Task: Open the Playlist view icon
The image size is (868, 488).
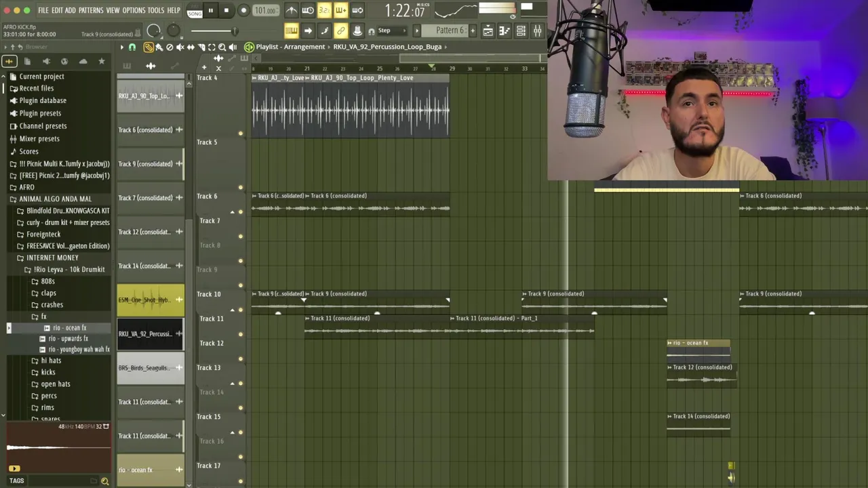Action: tap(488, 30)
